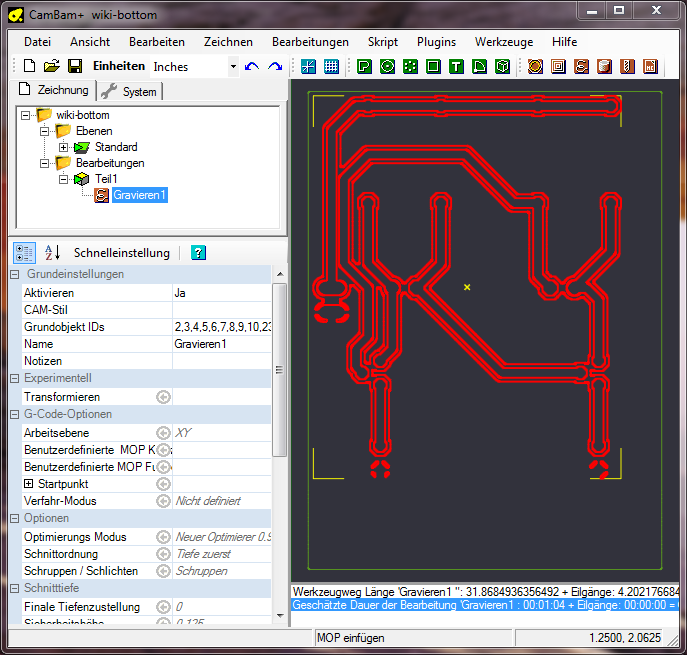Toggle the grid display icon
Image resolution: width=687 pixels, height=655 pixels.
click(x=331, y=67)
